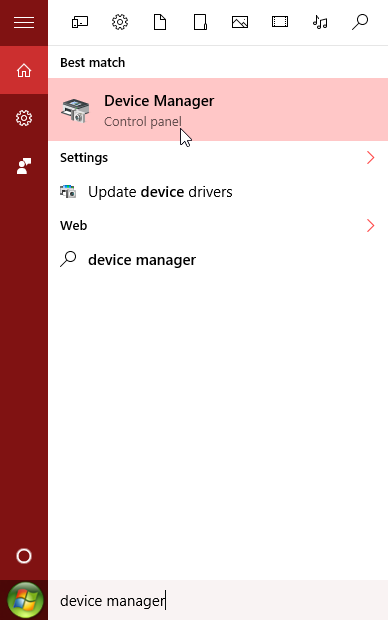Filter results by videos icon

click(280, 22)
